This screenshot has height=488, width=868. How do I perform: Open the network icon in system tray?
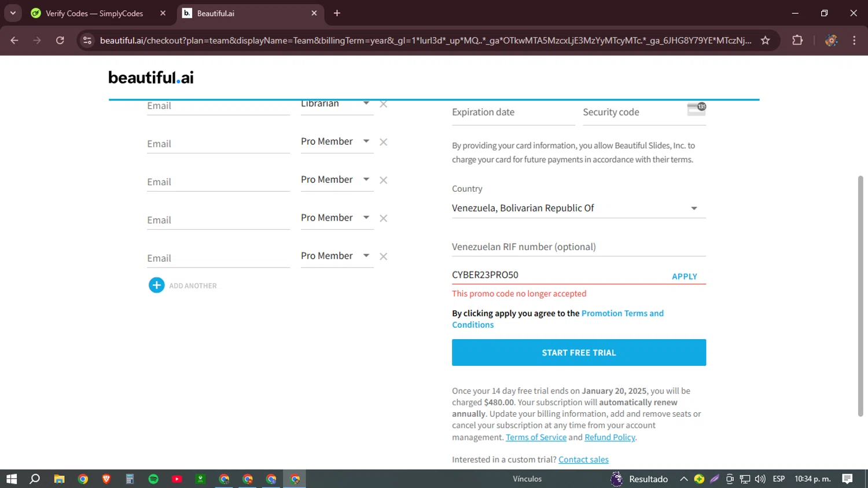(x=745, y=479)
